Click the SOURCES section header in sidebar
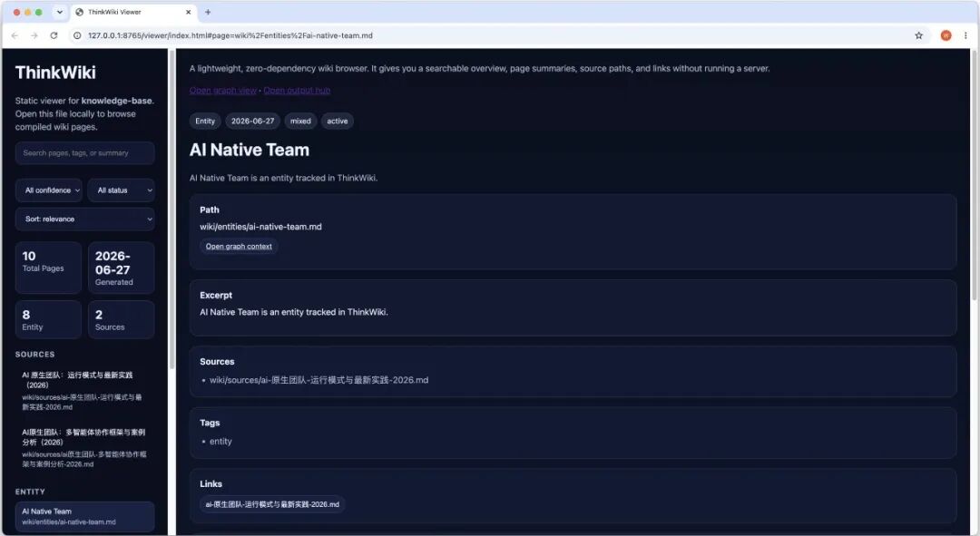Screen dimensions: 980x536 35,355
